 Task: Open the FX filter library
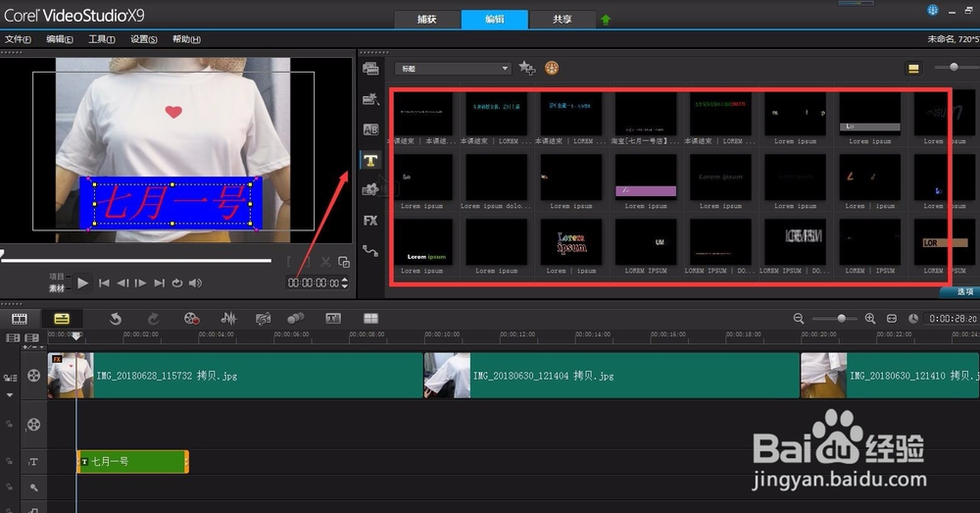(370, 221)
